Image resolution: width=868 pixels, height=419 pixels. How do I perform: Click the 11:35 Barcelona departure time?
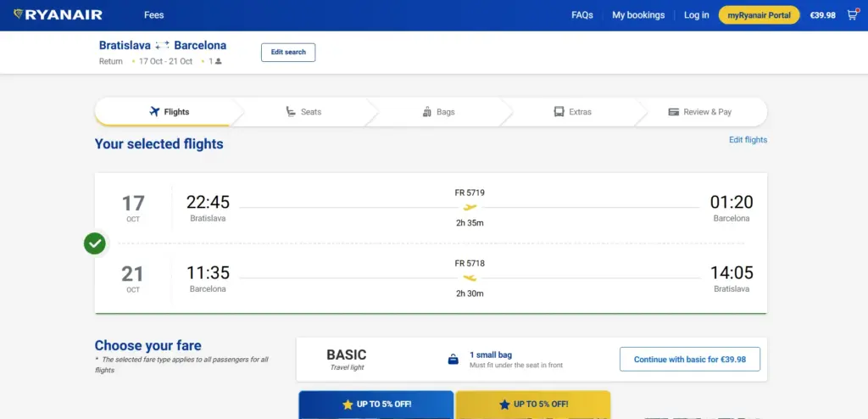(208, 272)
